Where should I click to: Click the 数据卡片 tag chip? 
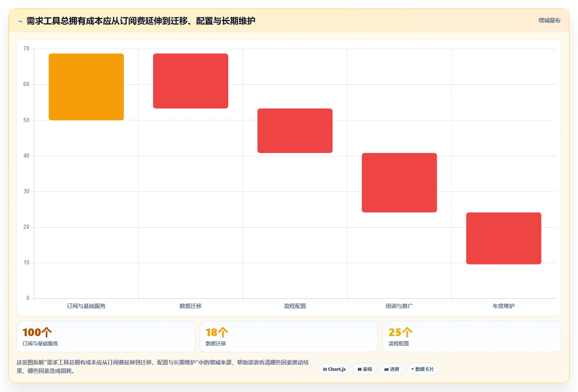(422, 369)
